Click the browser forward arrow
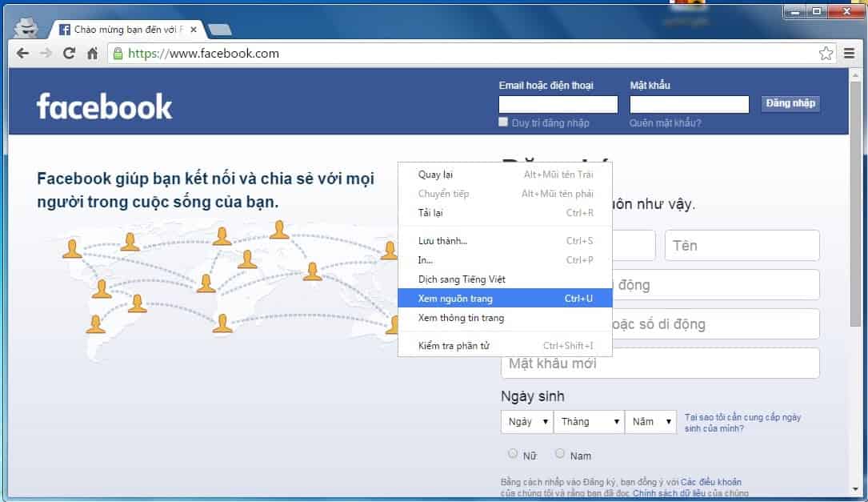Image resolution: width=868 pixels, height=502 pixels. click(x=46, y=53)
